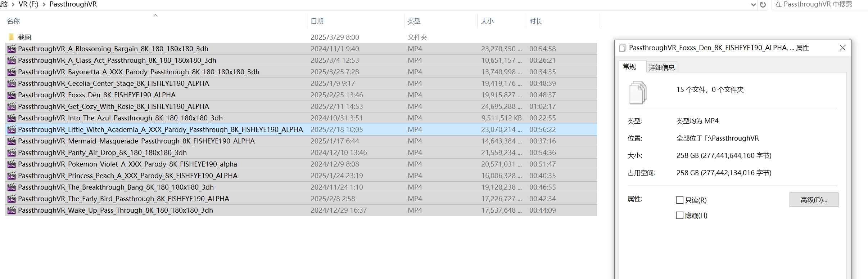Expand the address bar history dropdown arrow
The image size is (868, 279).
(x=754, y=5)
